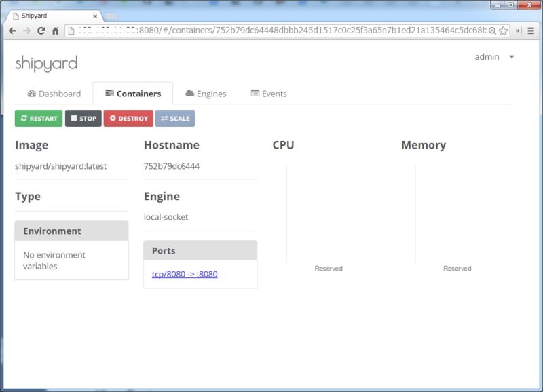This screenshot has height=392, width=543.
Task: Click the list icon beside Events
Action: click(255, 94)
